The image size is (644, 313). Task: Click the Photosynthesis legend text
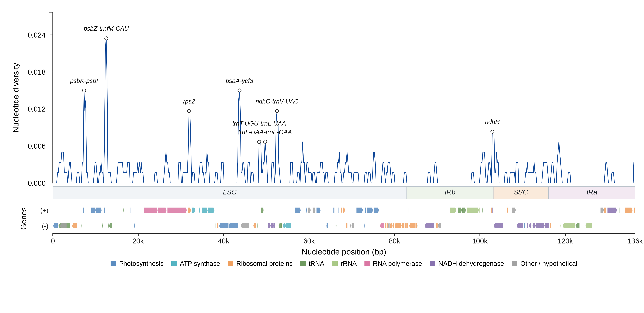pyautogui.click(x=141, y=264)
